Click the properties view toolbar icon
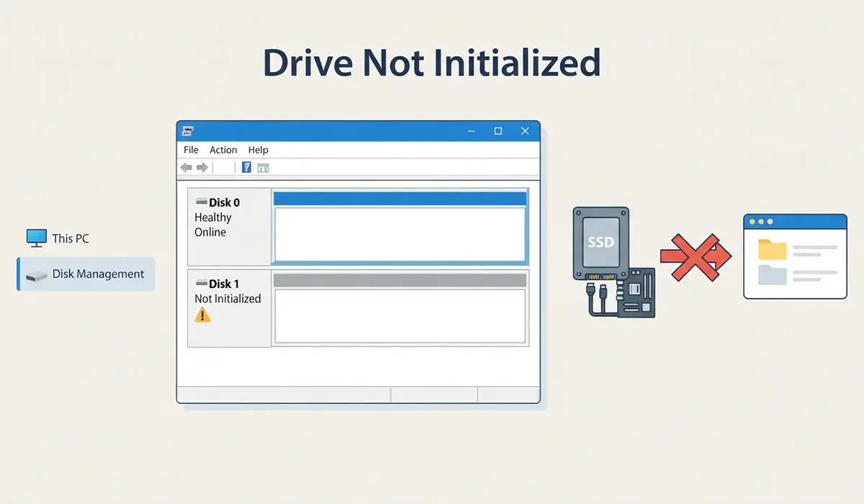 [x=263, y=168]
